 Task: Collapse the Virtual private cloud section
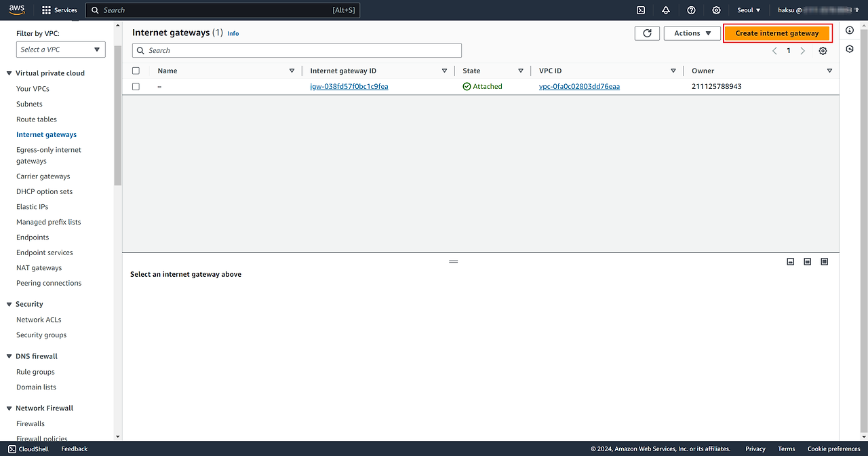(x=9, y=73)
